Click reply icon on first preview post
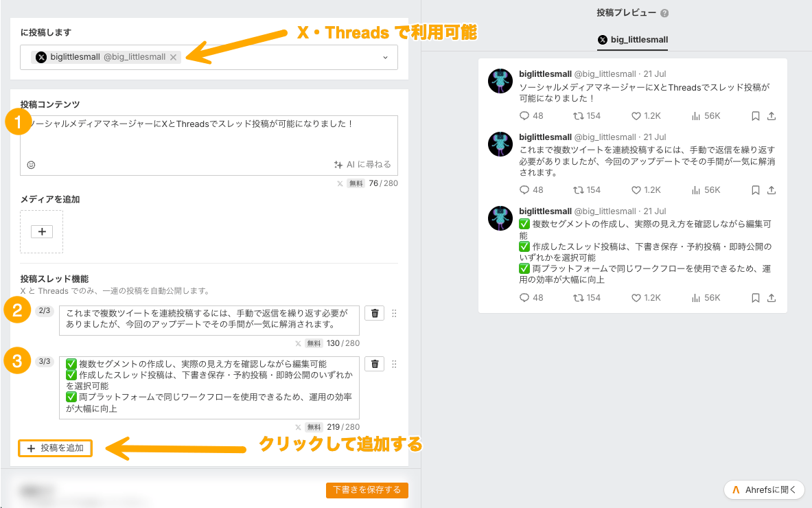This screenshot has height=508, width=812. coord(524,116)
